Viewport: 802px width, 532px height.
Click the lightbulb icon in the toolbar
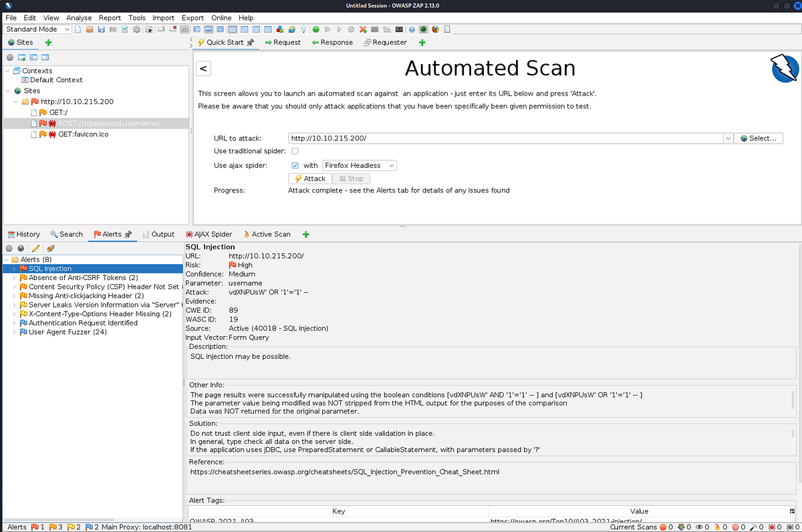pos(303,29)
